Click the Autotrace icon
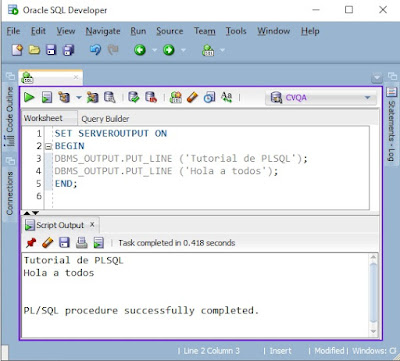The width and height of the screenshot is (400, 361). click(93, 97)
